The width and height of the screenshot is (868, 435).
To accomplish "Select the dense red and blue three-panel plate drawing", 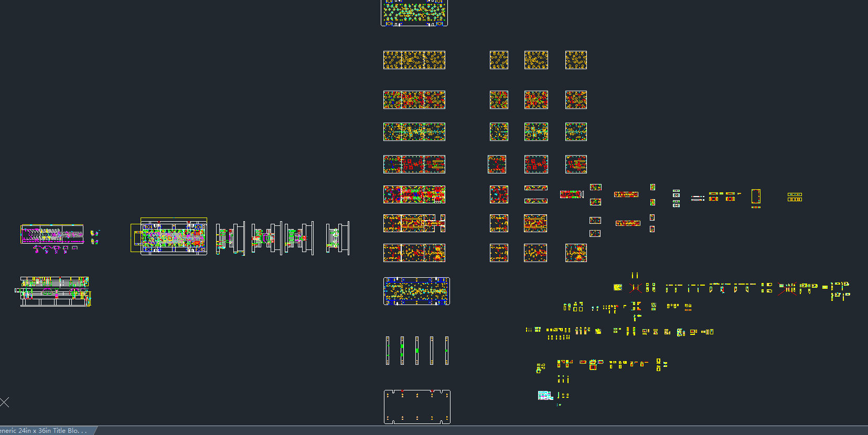I will point(414,194).
